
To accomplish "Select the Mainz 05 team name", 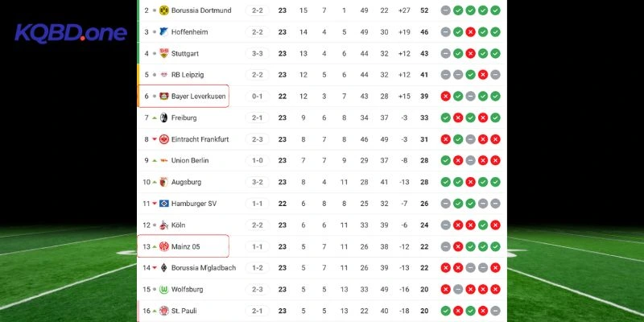I will point(187,246).
